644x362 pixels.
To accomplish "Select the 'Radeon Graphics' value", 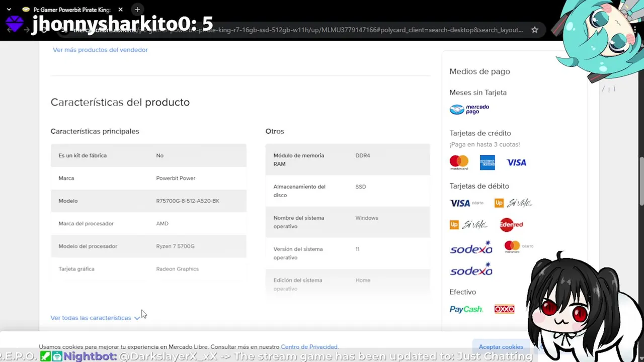I will 177,269.
